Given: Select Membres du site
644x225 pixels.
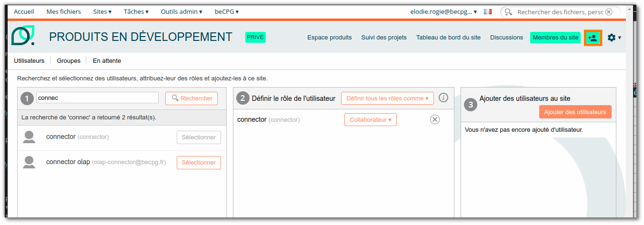Looking at the screenshot, I should [555, 38].
